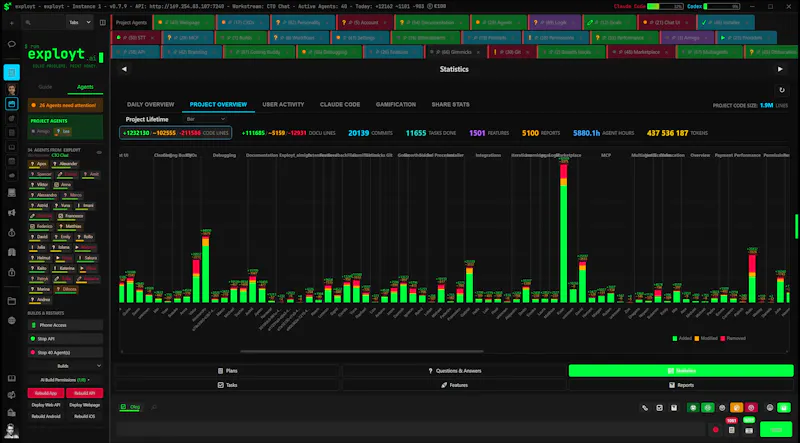Click the right arrow beside Statistics title
Image resolution: width=800 pixels, height=443 pixels.
[x=780, y=69]
